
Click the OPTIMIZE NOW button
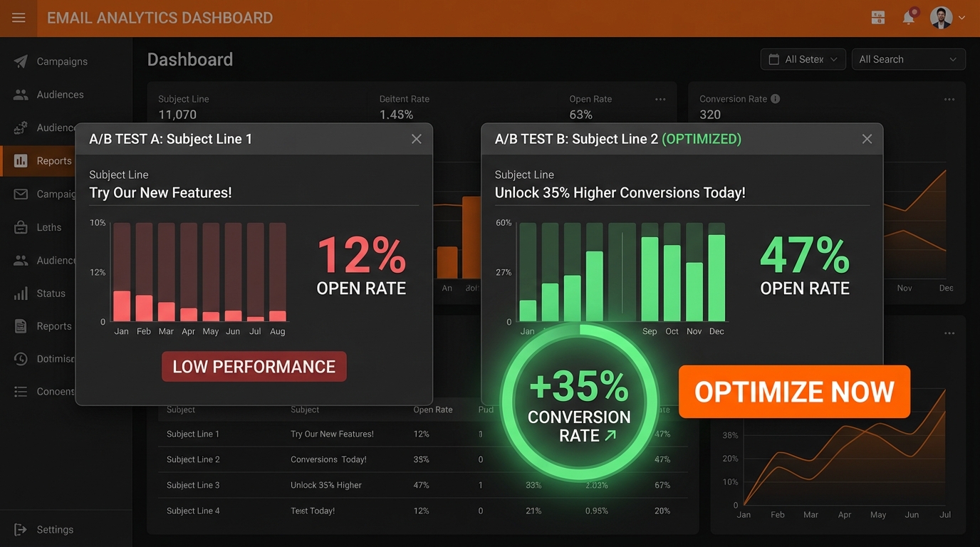tap(794, 392)
